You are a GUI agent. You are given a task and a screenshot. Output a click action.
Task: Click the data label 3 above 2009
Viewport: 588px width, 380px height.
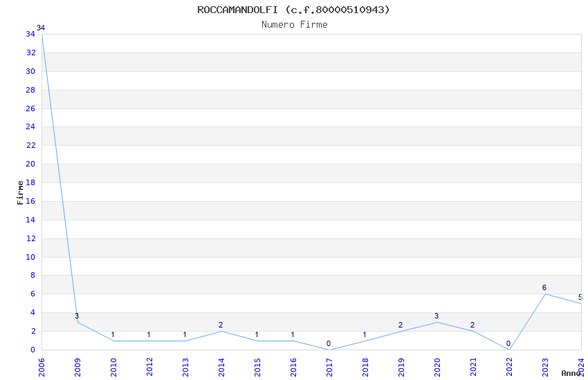point(77,316)
